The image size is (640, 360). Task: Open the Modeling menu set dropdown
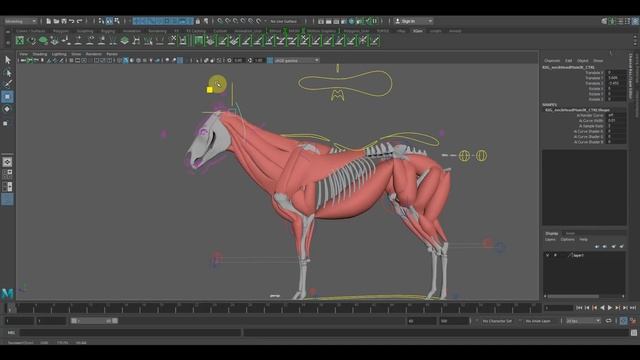(x=20, y=21)
